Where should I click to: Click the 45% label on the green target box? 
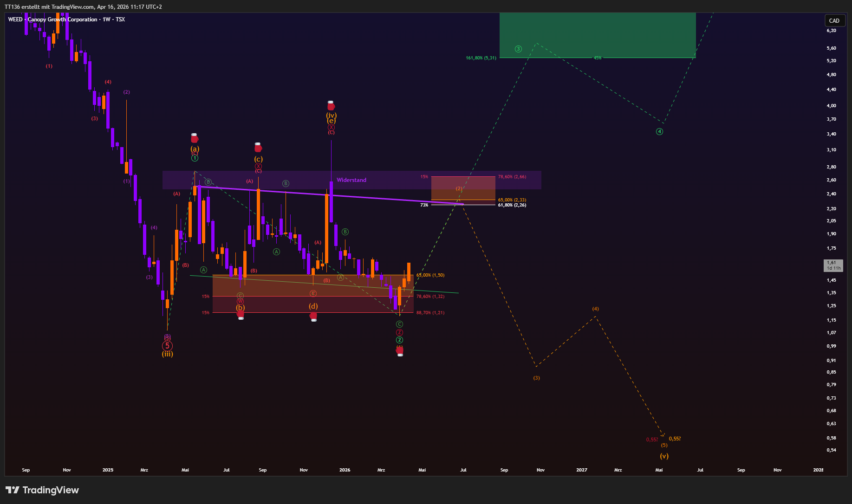coord(598,58)
